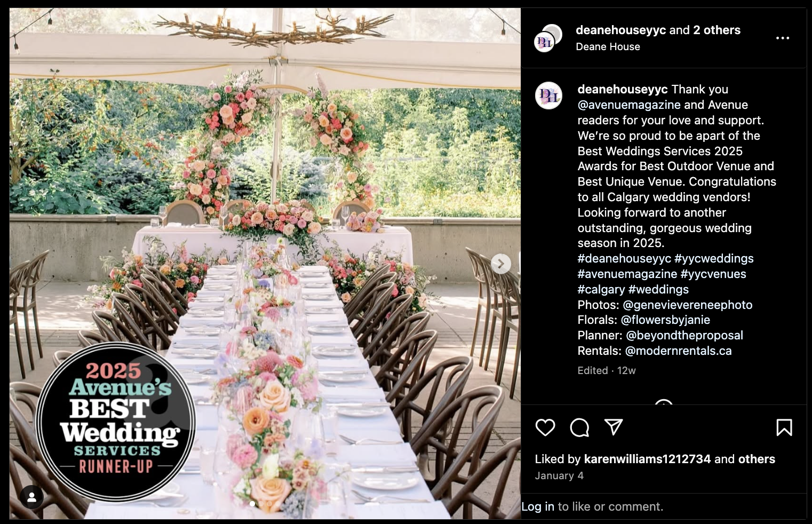Image resolution: width=812 pixels, height=524 pixels.
Task: Go to next carousel photo arrow
Action: click(500, 264)
